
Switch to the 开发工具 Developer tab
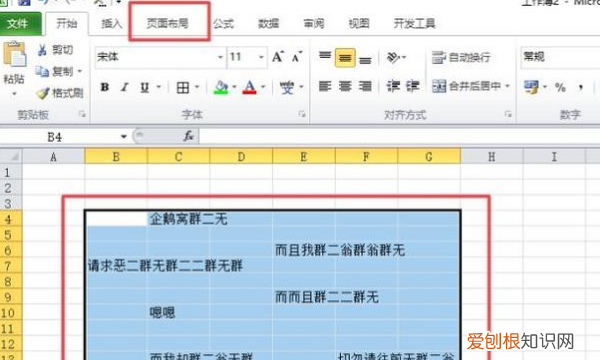coord(415,24)
